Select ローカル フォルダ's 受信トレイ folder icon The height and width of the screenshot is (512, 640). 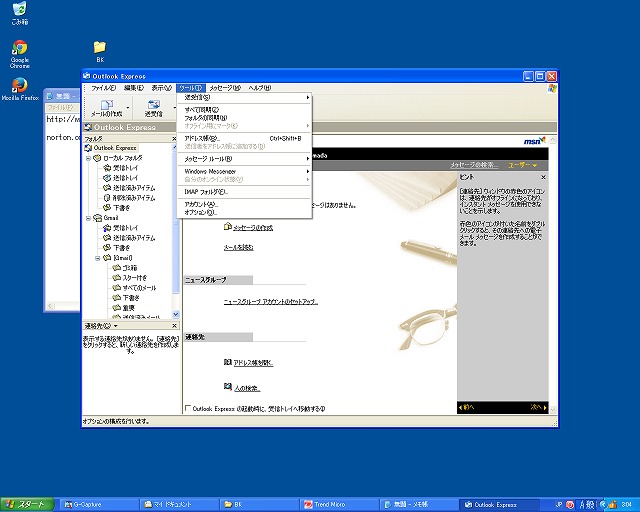pyautogui.click(x=107, y=168)
